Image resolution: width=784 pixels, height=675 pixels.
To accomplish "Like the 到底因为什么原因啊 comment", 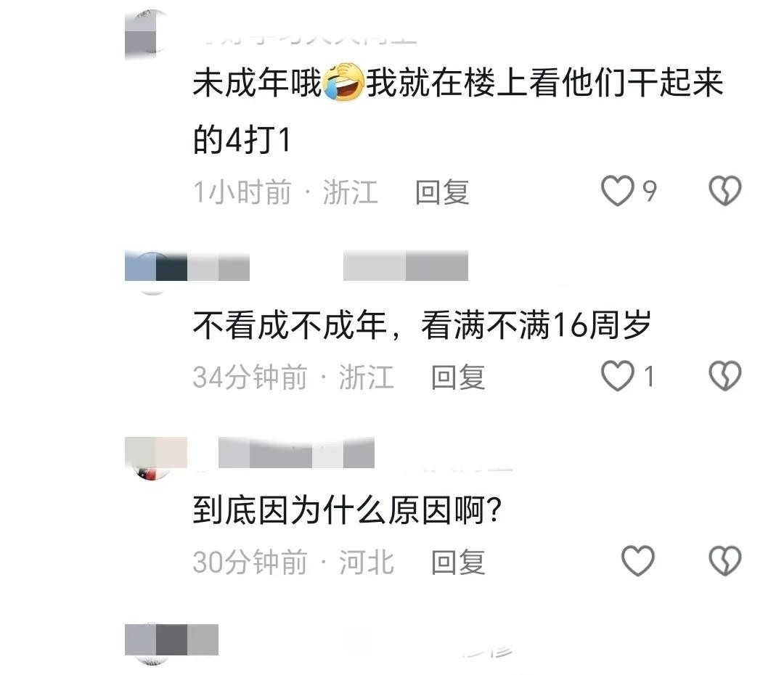I will tap(638, 561).
